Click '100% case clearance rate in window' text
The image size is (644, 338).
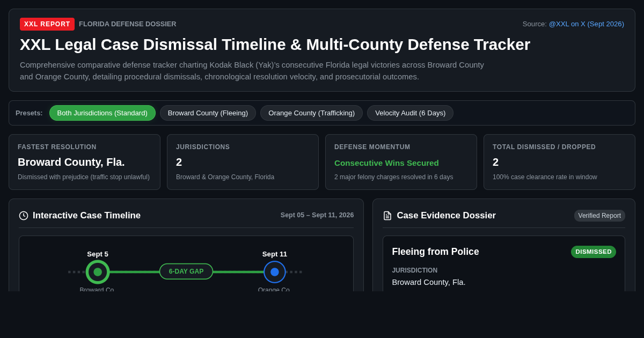545,177
